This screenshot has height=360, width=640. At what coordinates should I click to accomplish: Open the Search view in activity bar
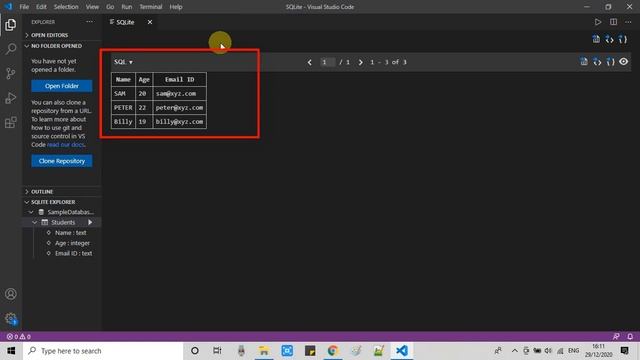pos(11,49)
